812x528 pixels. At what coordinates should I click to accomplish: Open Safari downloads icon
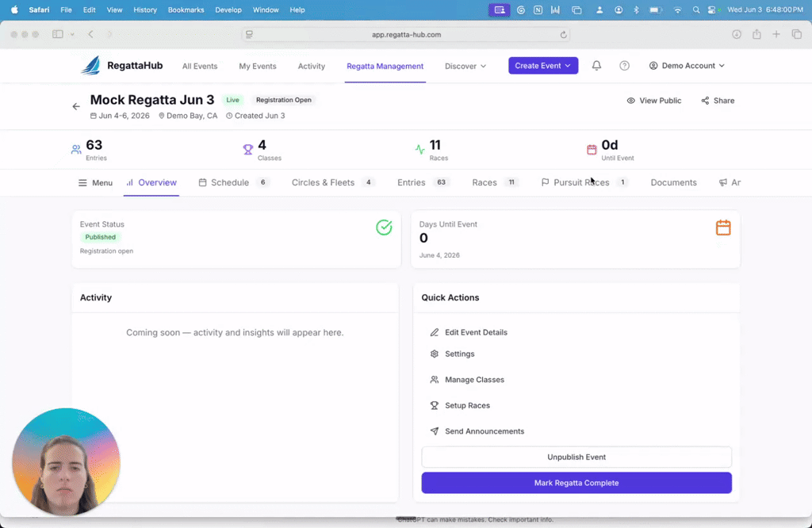(x=737, y=34)
